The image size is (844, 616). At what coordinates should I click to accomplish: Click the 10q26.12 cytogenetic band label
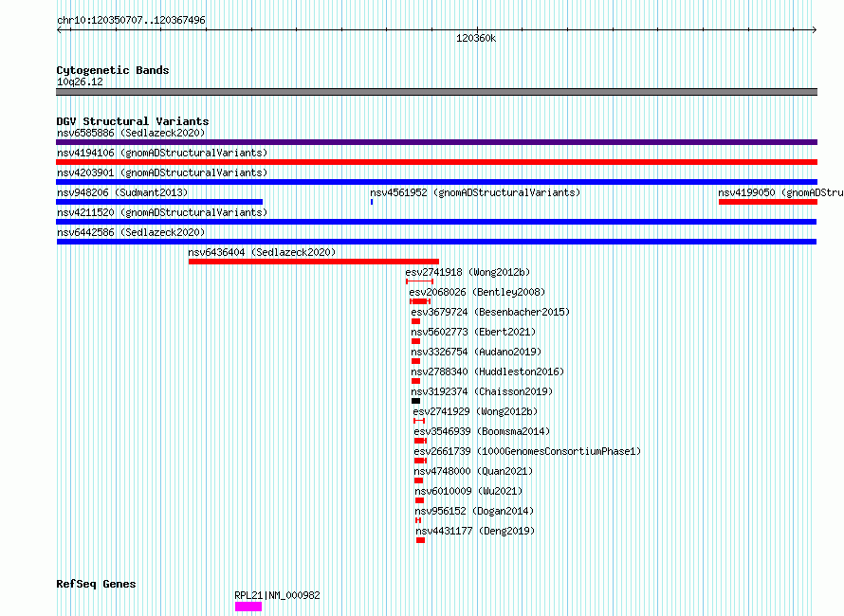coord(80,82)
